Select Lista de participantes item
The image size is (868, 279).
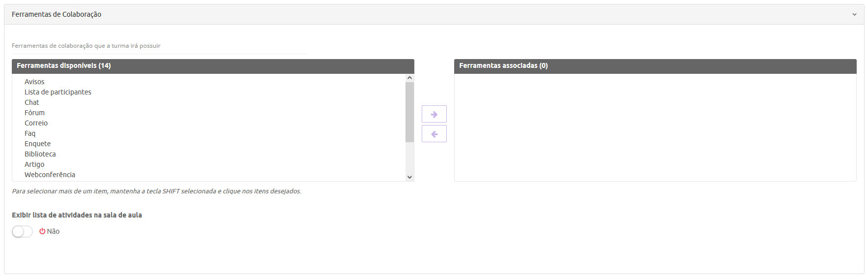click(x=58, y=92)
